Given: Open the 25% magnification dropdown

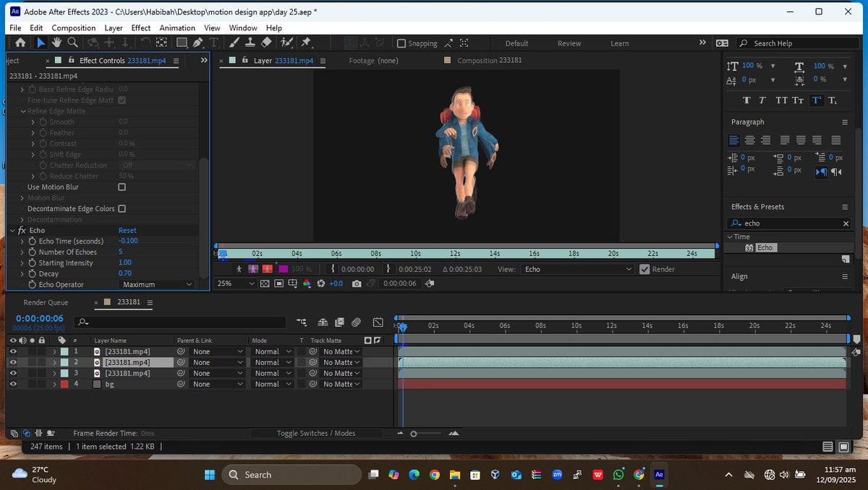Looking at the screenshot, I should tap(235, 284).
